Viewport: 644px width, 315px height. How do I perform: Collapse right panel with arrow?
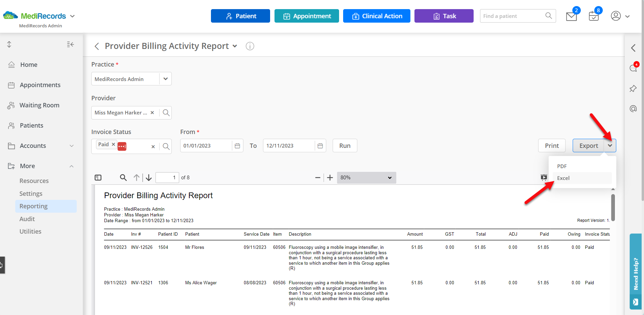[634, 48]
